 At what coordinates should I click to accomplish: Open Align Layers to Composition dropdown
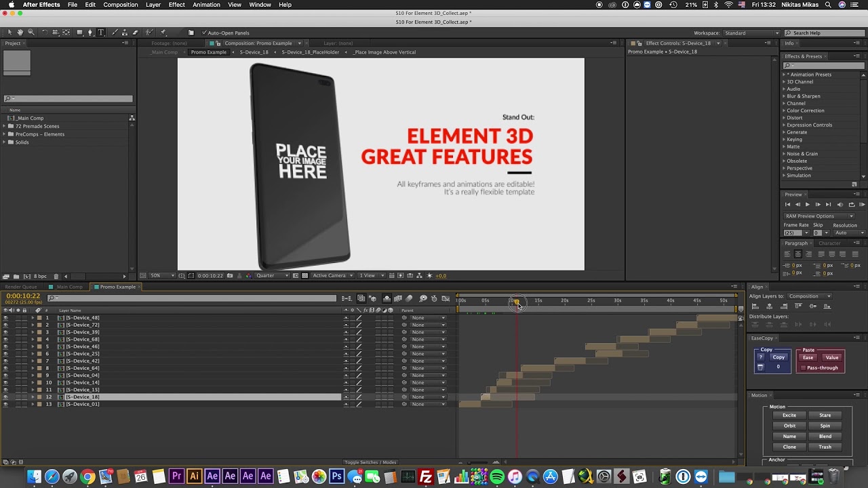[810, 296]
